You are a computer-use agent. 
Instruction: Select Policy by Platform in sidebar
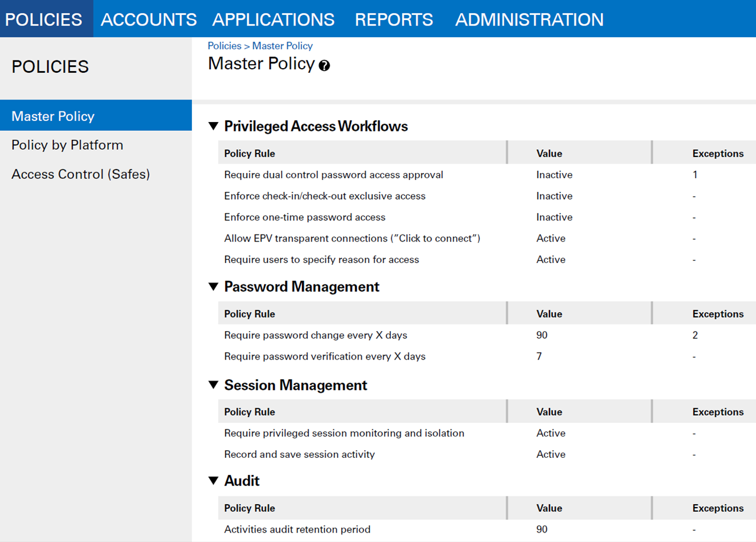[67, 145]
